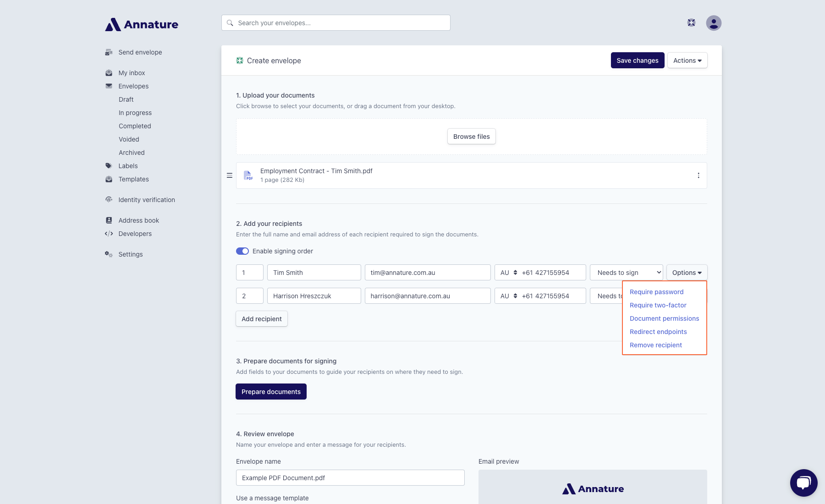Click the Envelope name input field
Image resolution: width=825 pixels, height=504 pixels.
point(350,478)
